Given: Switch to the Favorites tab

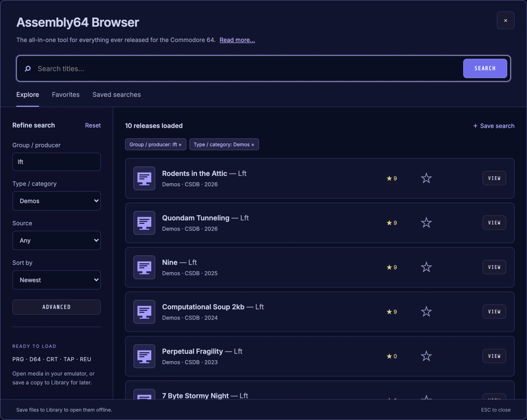Looking at the screenshot, I should pyautogui.click(x=66, y=95).
